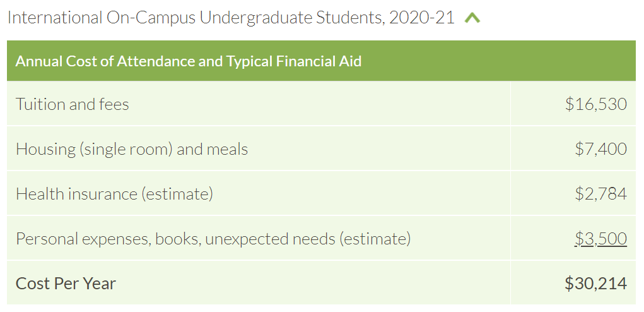Click the underlined $3,500 amount
The image size is (644, 312).
601,238
